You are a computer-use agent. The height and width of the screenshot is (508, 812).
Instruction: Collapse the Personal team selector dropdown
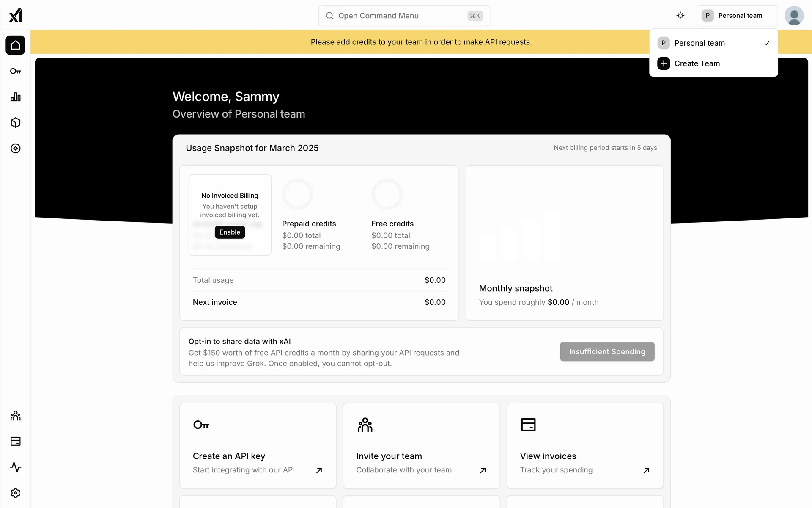pyautogui.click(x=737, y=16)
